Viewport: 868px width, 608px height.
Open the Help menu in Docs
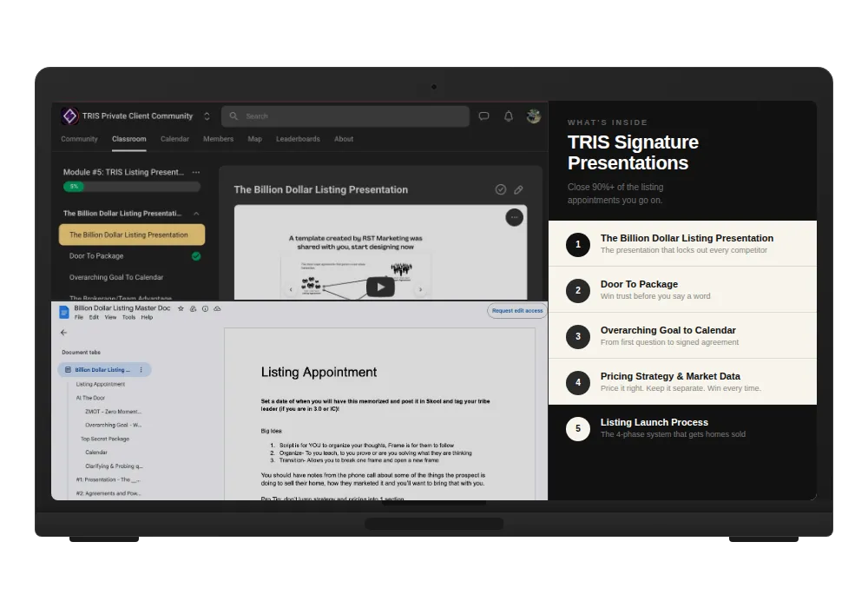click(147, 317)
